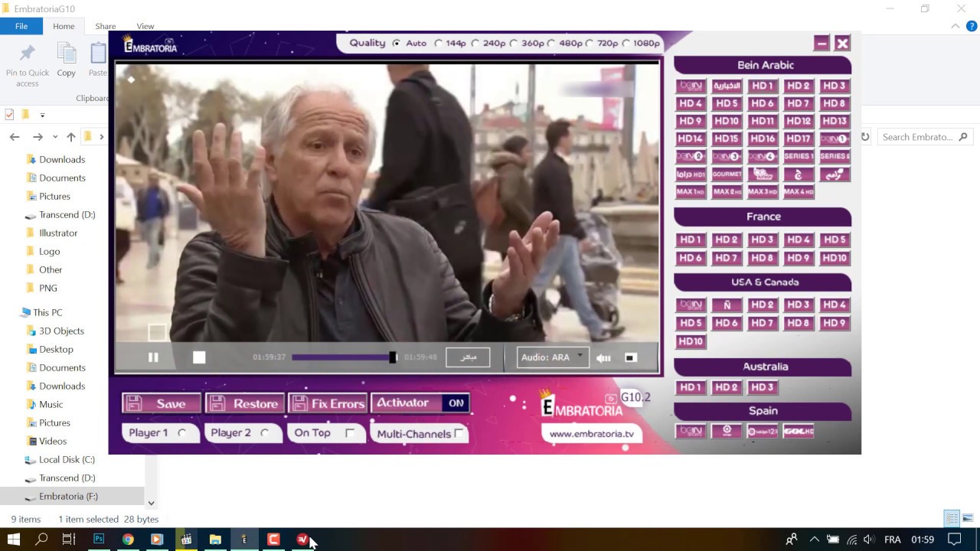Screen dimensions: 980x551
Task: Open Spain beIN Sports channel icon
Action: [691, 432]
